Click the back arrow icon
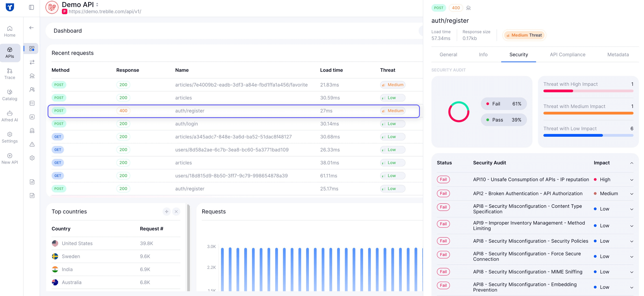This screenshot has width=644, height=296. click(x=32, y=28)
